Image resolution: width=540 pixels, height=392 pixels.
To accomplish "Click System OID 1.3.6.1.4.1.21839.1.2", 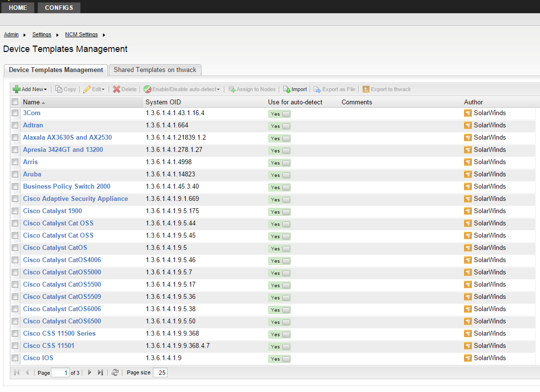I will pyautogui.click(x=175, y=137).
